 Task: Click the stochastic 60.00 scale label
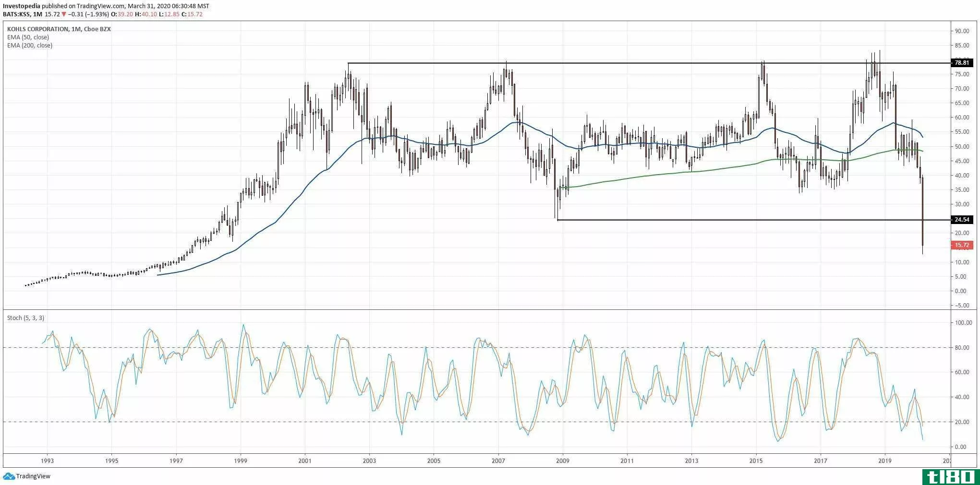tap(962, 372)
